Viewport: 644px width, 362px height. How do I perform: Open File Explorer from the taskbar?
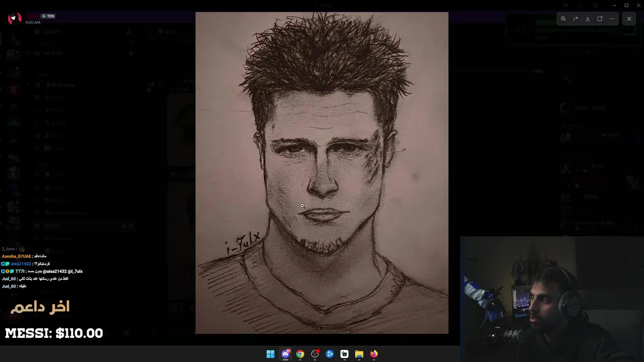tap(359, 354)
